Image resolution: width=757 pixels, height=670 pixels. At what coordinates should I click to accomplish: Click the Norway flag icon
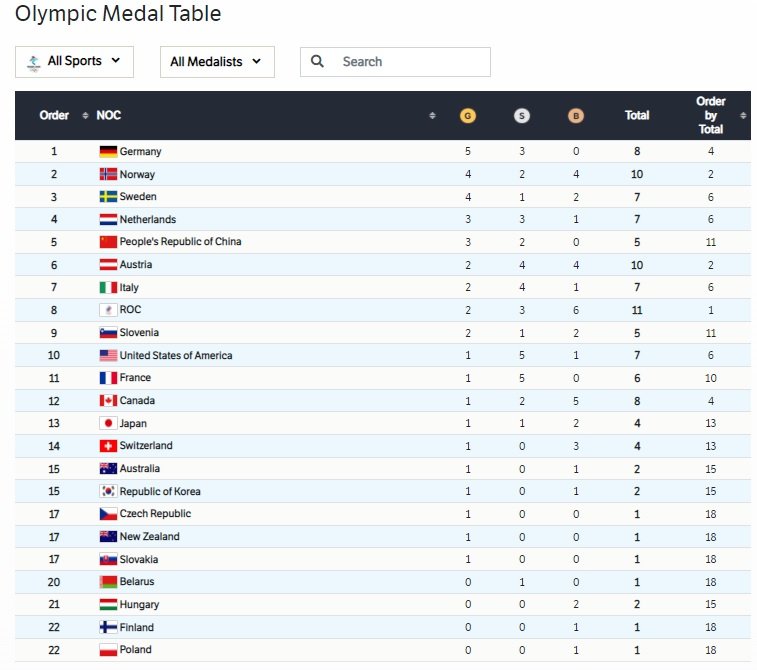tap(108, 174)
